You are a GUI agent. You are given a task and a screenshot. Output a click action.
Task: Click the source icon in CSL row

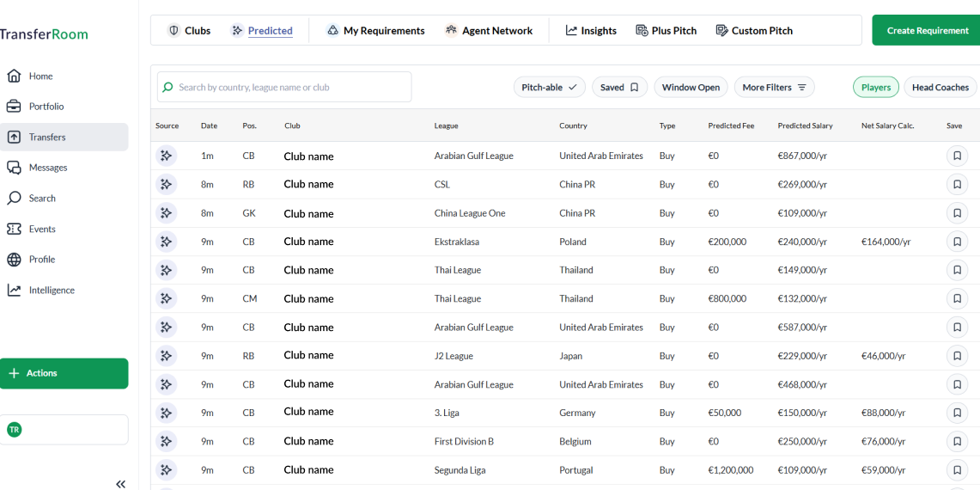166,184
